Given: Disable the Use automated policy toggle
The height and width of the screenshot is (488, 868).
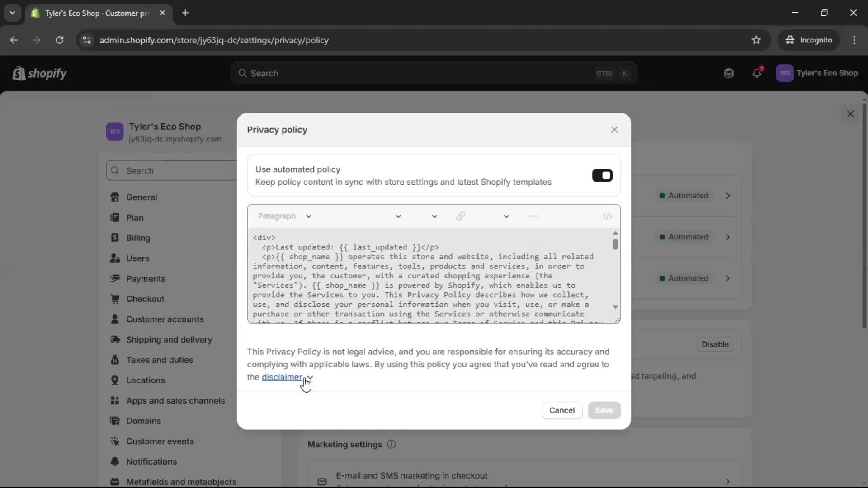Looking at the screenshot, I should [x=602, y=175].
